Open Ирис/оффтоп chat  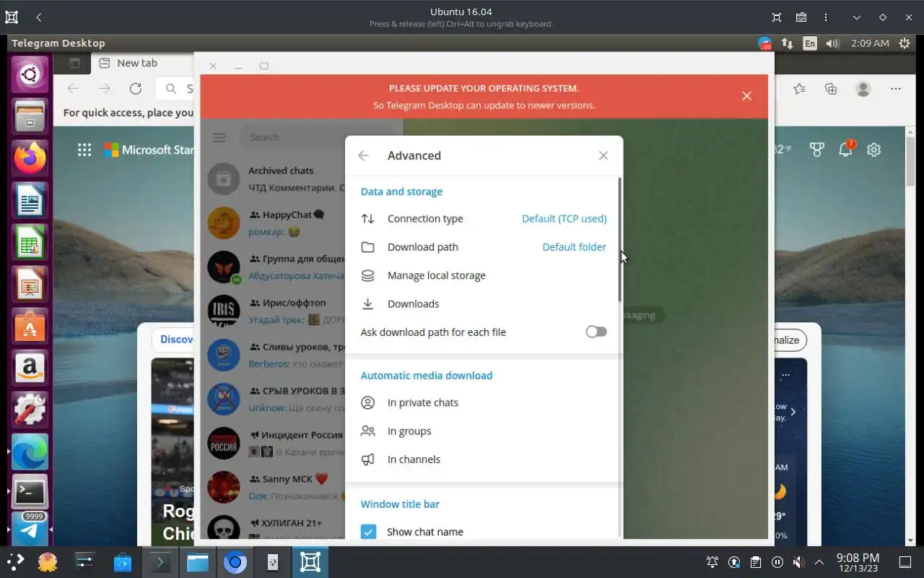pos(273,311)
